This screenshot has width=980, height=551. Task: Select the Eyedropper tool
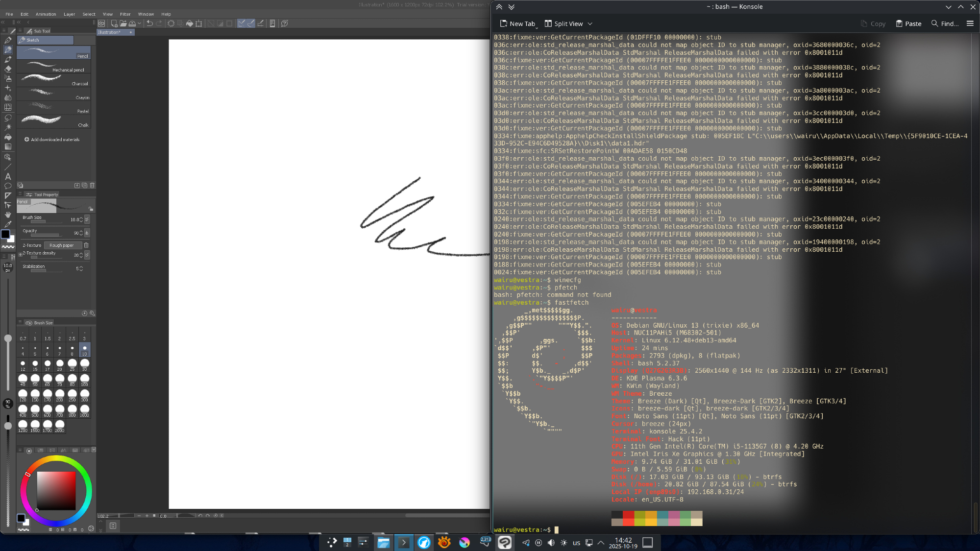[x=8, y=224]
